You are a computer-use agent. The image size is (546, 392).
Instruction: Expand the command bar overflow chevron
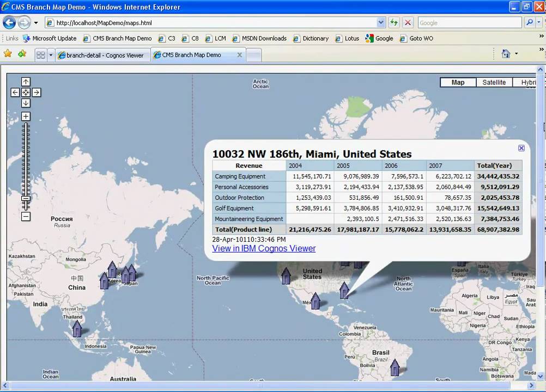tap(541, 50)
